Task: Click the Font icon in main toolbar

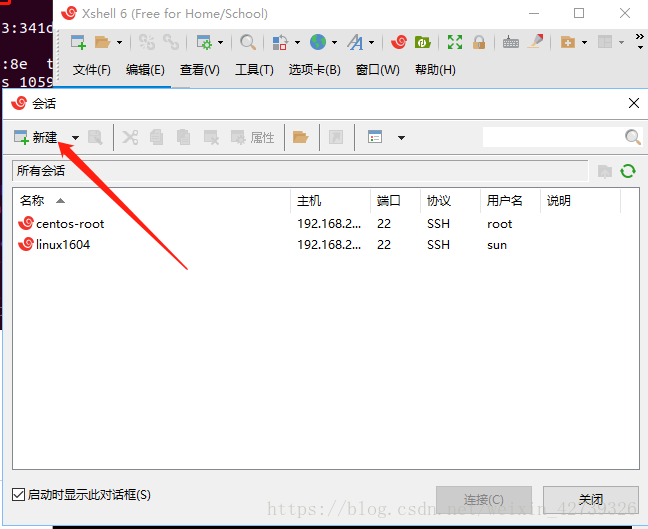Action: [x=355, y=42]
